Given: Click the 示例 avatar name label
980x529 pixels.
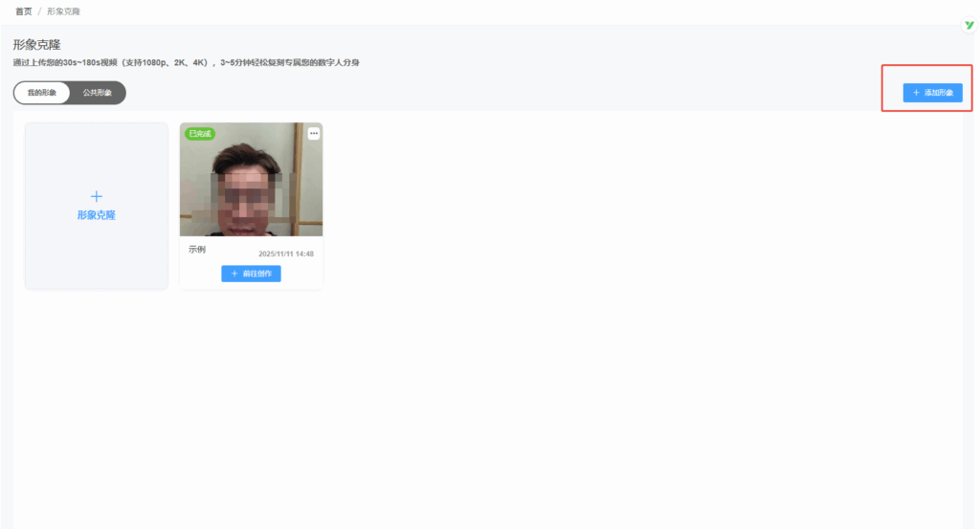Looking at the screenshot, I should [x=197, y=250].
